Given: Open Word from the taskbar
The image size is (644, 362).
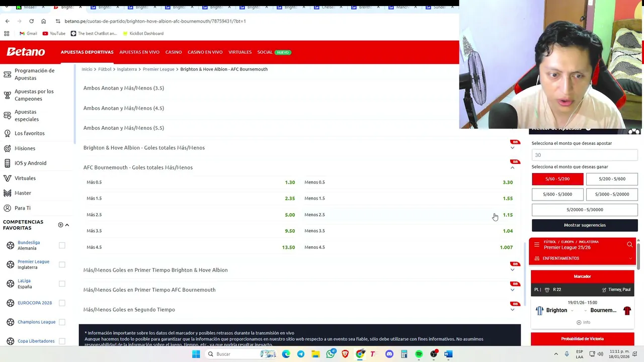Looking at the screenshot, I should click(x=448, y=354).
